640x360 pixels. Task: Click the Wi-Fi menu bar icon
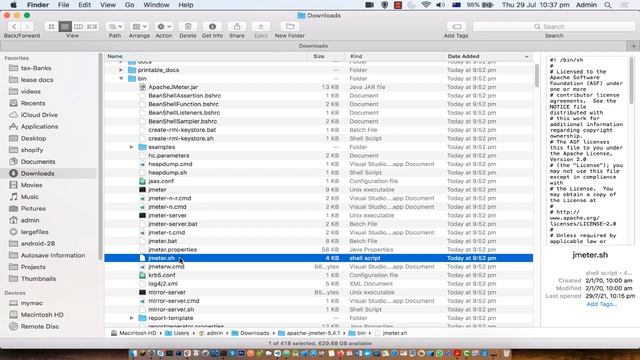pos(426,5)
